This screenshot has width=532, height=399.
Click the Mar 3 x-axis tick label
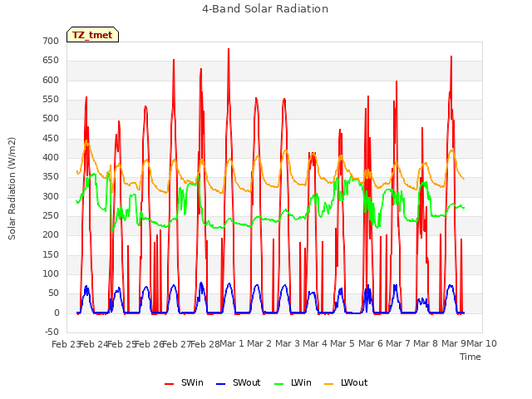pyautogui.click(x=287, y=343)
